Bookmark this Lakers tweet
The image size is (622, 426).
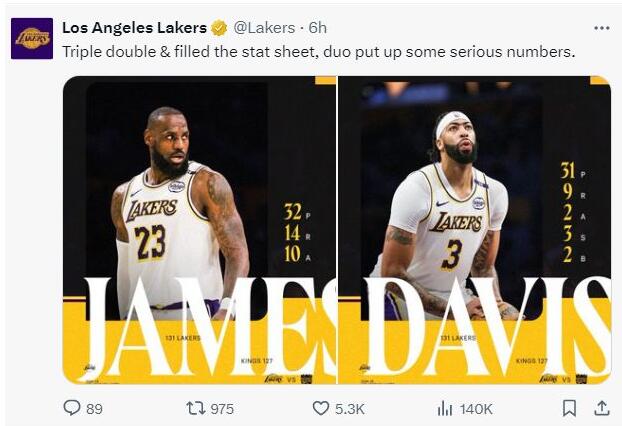point(569,408)
